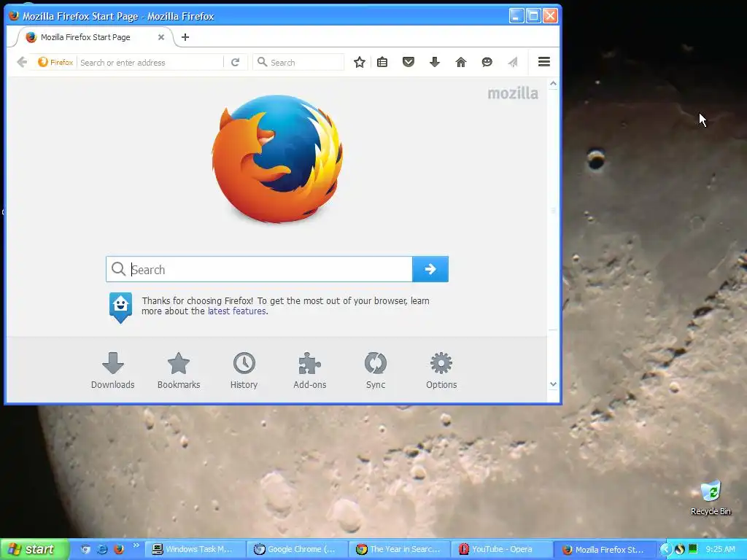Image resolution: width=747 pixels, height=560 pixels.
Task: Show bookmarks list icon in toolbar
Action: coord(382,63)
